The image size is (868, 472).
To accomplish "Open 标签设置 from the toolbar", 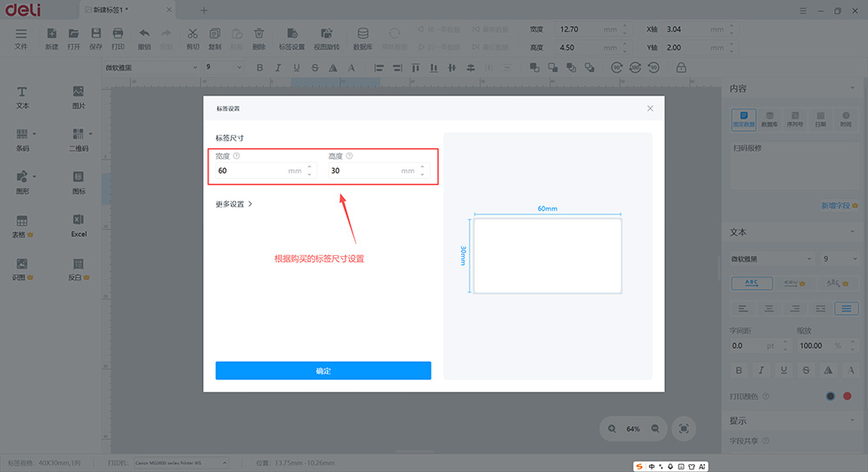I will click(x=292, y=39).
